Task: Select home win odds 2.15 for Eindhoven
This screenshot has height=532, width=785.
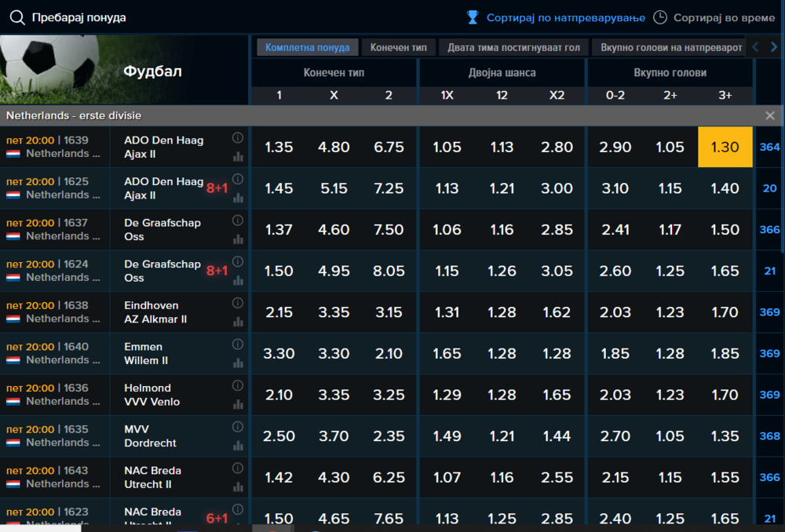Action: click(279, 312)
